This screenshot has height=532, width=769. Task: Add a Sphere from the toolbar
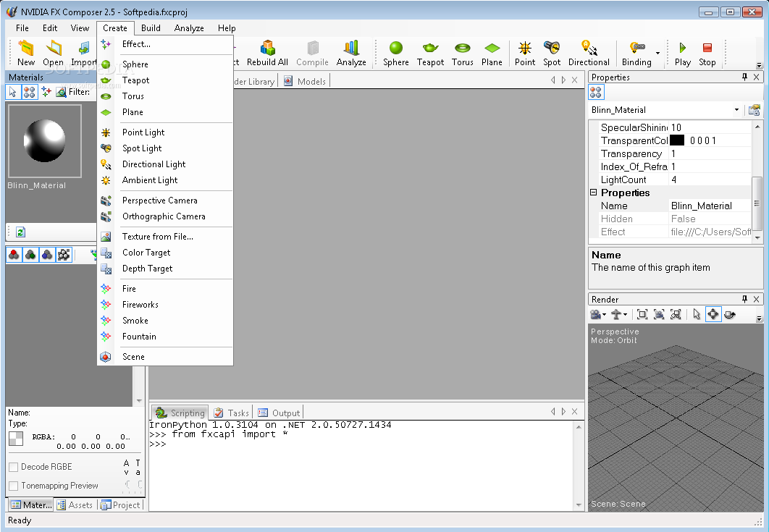click(x=396, y=53)
